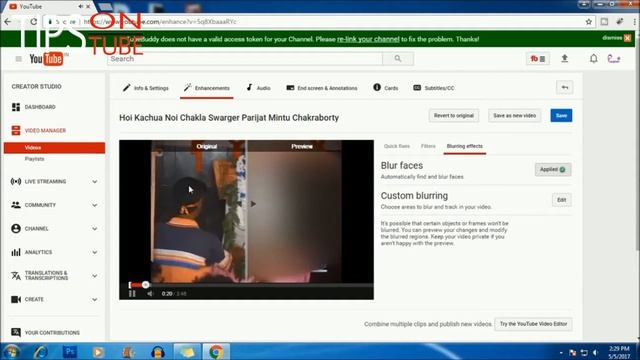Open End screen & Annotations tab
The height and width of the screenshot is (360, 640).
point(322,88)
